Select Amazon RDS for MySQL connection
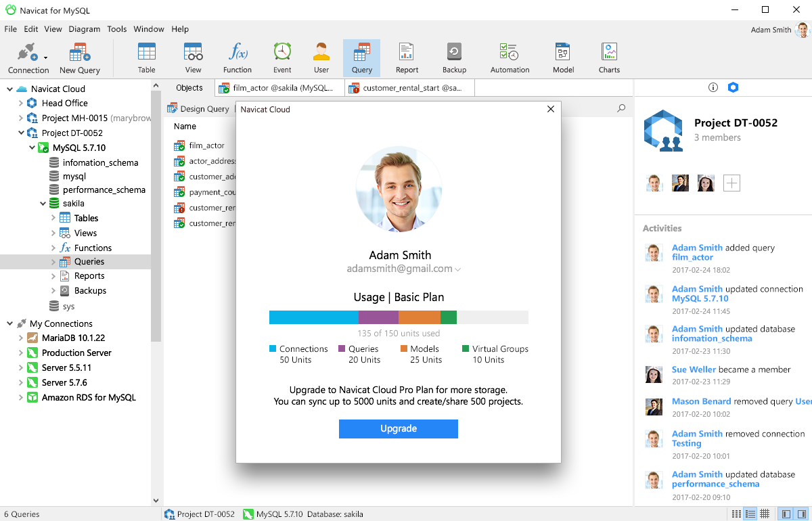Viewport: 812px width, 521px height. click(88, 398)
